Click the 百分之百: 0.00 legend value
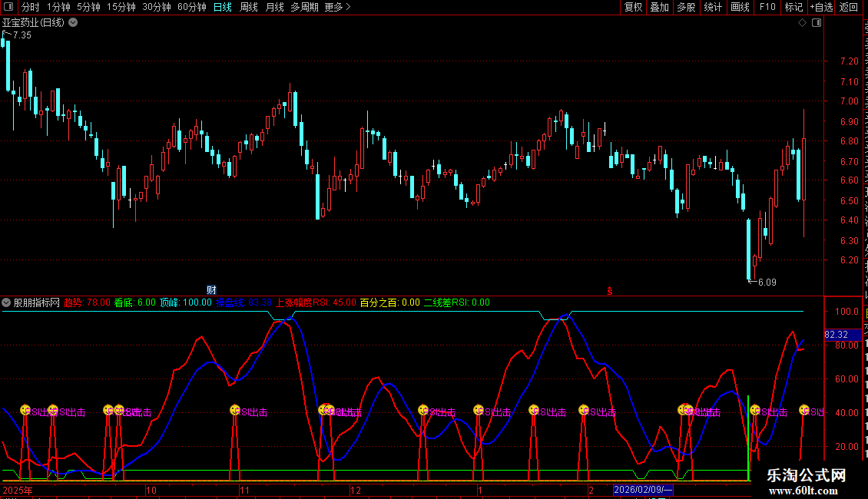Viewport: 868px width, 499px height. tap(389, 302)
